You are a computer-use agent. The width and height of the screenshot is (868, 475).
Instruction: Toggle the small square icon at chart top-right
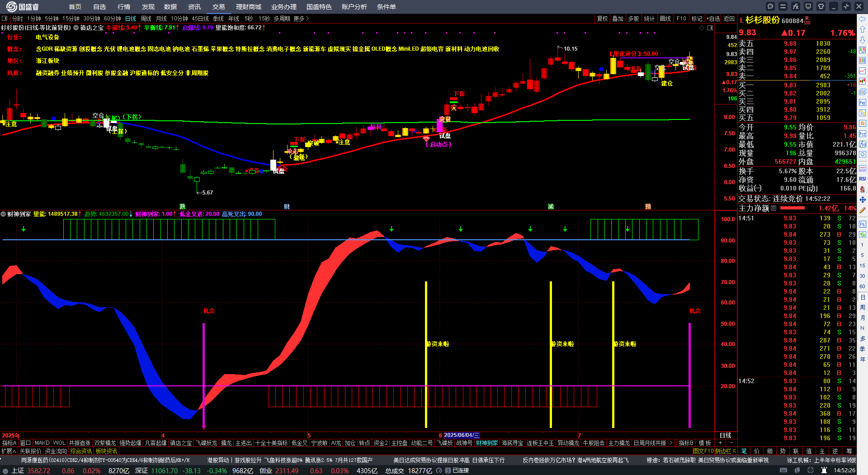click(710, 28)
